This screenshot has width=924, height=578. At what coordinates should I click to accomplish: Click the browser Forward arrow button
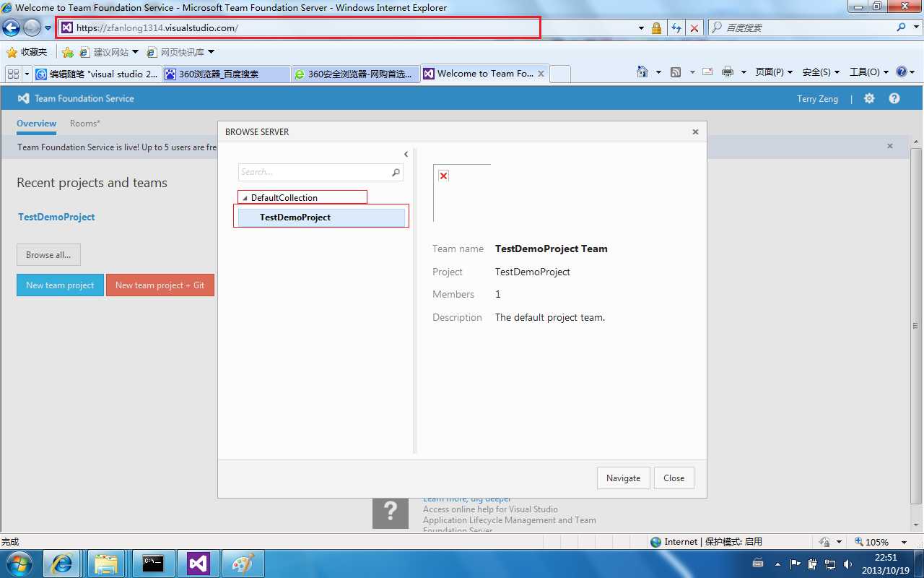click(32, 27)
